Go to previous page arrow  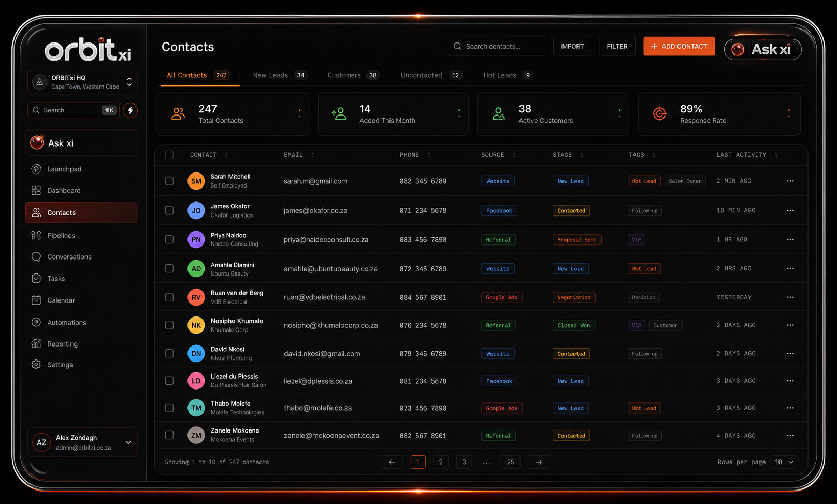click(392, 462)
